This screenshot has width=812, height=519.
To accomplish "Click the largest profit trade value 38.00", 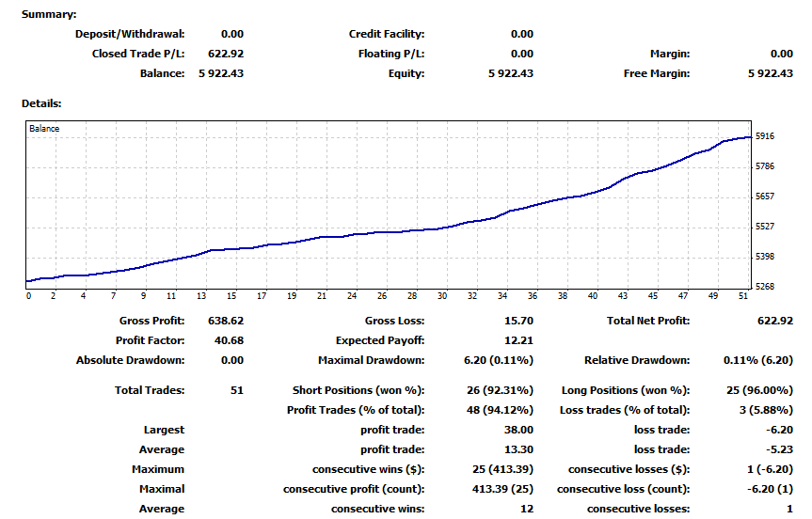I will (x=518, y=430).
